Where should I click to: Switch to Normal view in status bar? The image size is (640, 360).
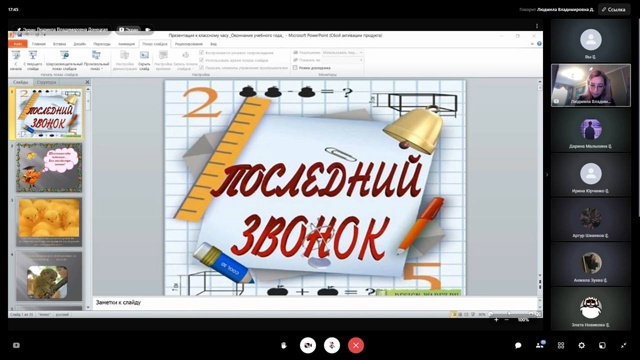click(453, 314)
